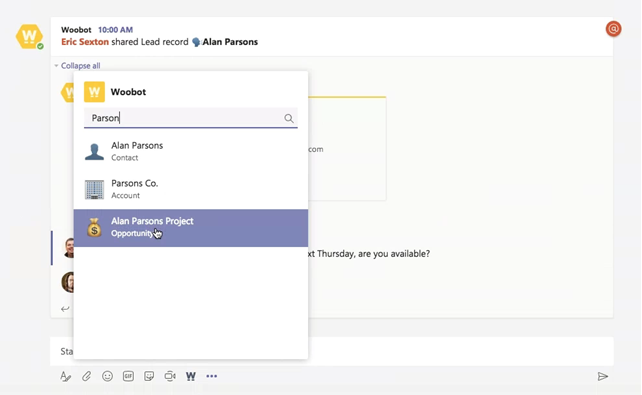Send the message with the arrow icon

tap(602, 376)
